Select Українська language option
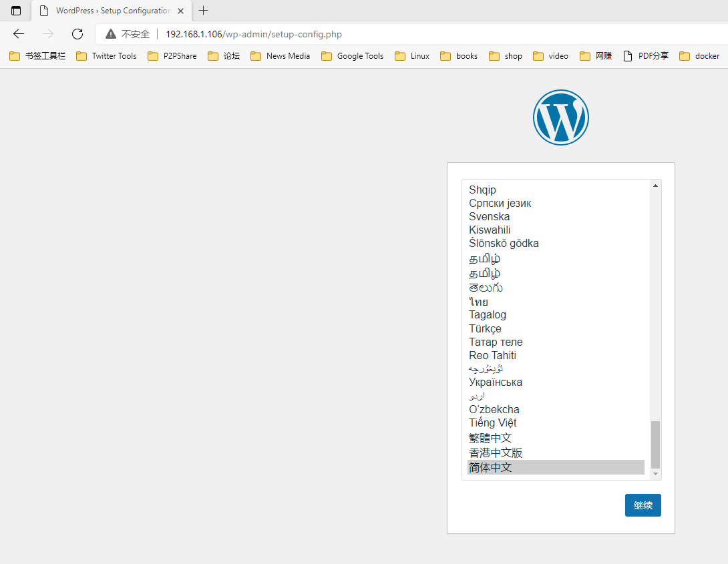728x564 pixels. tap(556, 382)
